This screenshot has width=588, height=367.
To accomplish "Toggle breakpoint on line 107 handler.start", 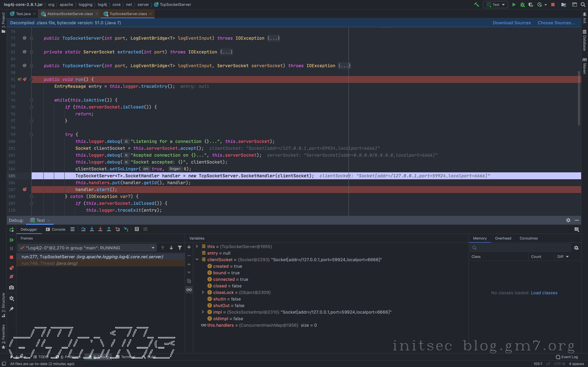I will click(x=25, y=189).
